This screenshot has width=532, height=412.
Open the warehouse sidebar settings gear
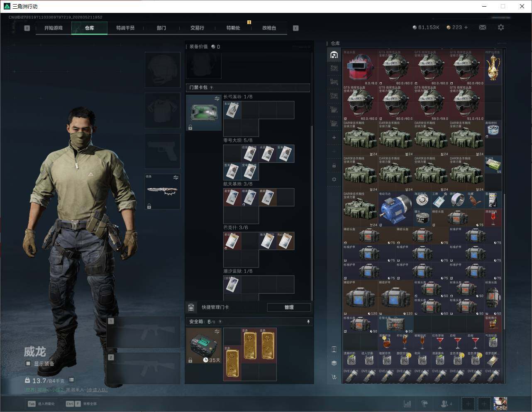click(x=334, y=179)
